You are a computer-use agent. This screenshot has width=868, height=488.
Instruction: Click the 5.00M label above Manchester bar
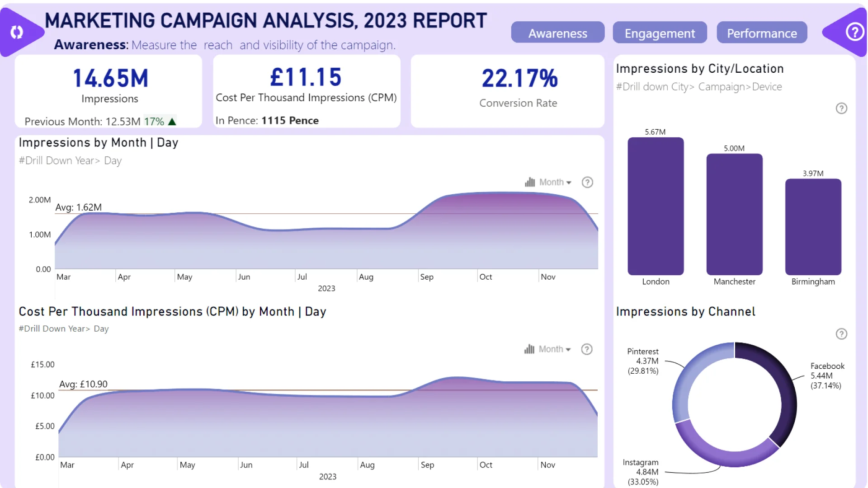pyautogui.click(x=734, y=148)
